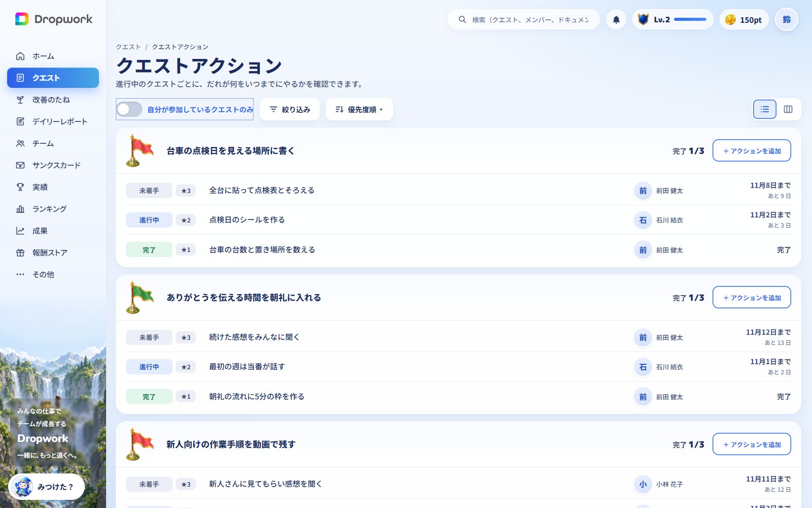Open チーム in sidebar
This screenshot has height=508, width=812.
[53, 143]
